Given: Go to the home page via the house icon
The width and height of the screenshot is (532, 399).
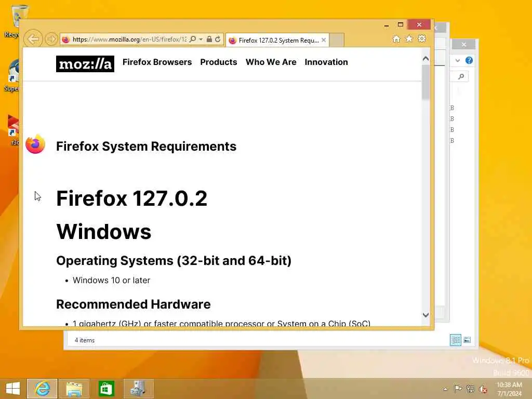Looking at the screenshot, I should (396, 39).
